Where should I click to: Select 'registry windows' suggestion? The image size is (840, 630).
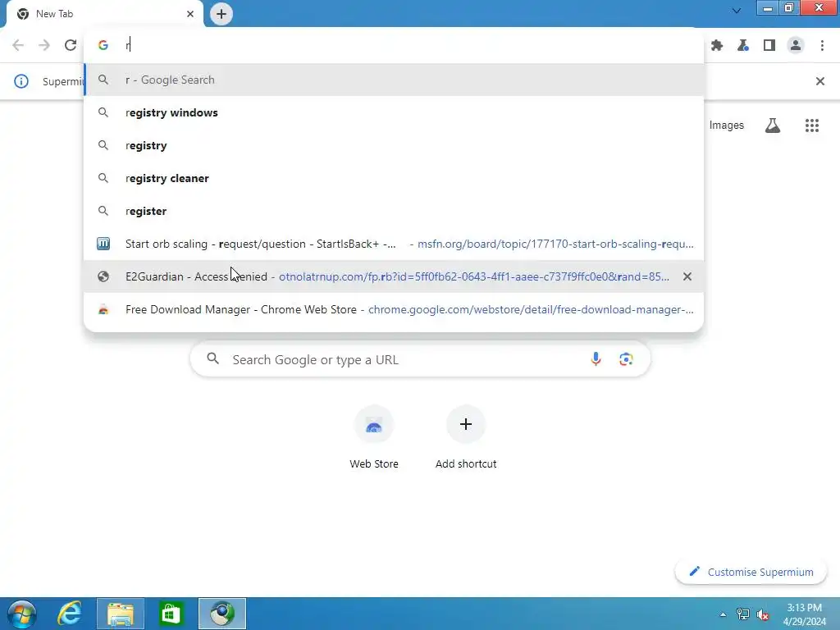click(394, 112)
